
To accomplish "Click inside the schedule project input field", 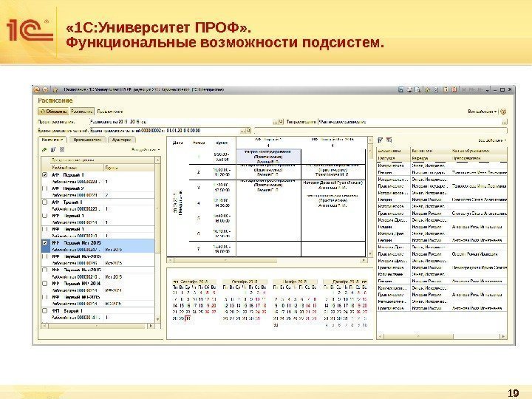I will 181,121.
